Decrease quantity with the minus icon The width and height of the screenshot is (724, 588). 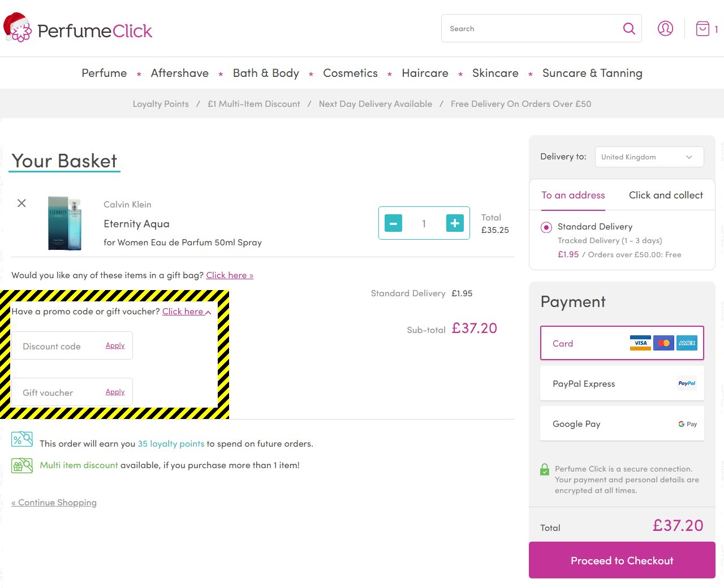(393, 223)
